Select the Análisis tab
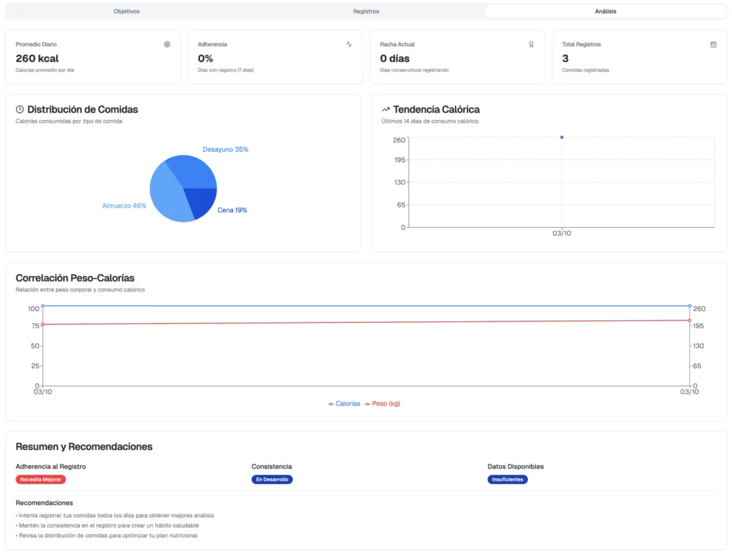 coord(605,12)
